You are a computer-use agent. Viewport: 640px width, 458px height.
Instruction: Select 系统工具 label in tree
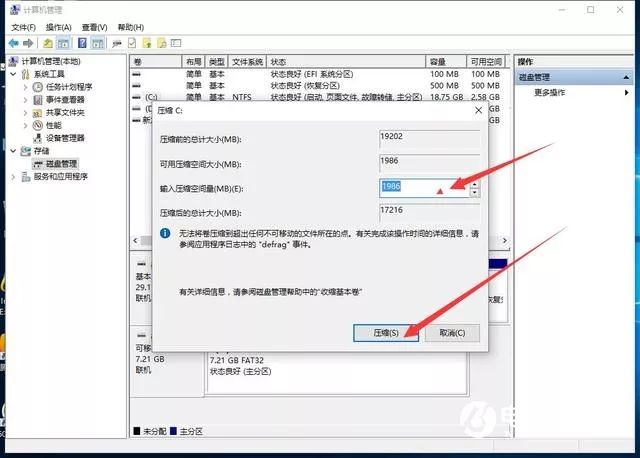pyautogui.click(x=49, y=74)
